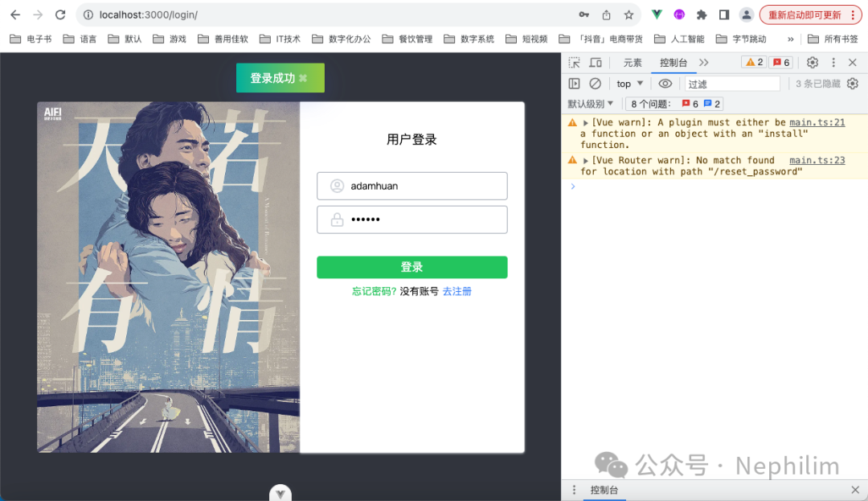
Task: Click the movie poster image
Action: 168,277
